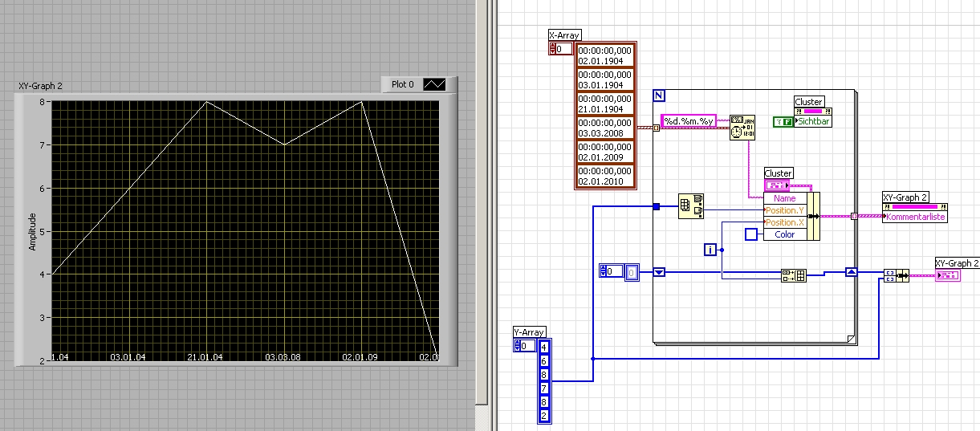The height and width of the screenshot is (431, 980).
Task: Click the Format Date/Time String function
Action: 742,127
